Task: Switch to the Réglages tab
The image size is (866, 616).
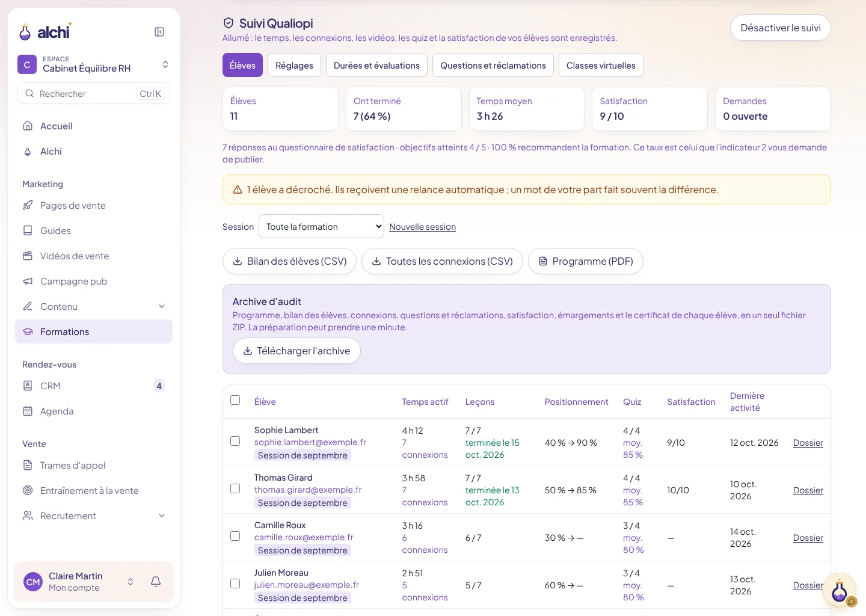Action: (x=294, y=65)
